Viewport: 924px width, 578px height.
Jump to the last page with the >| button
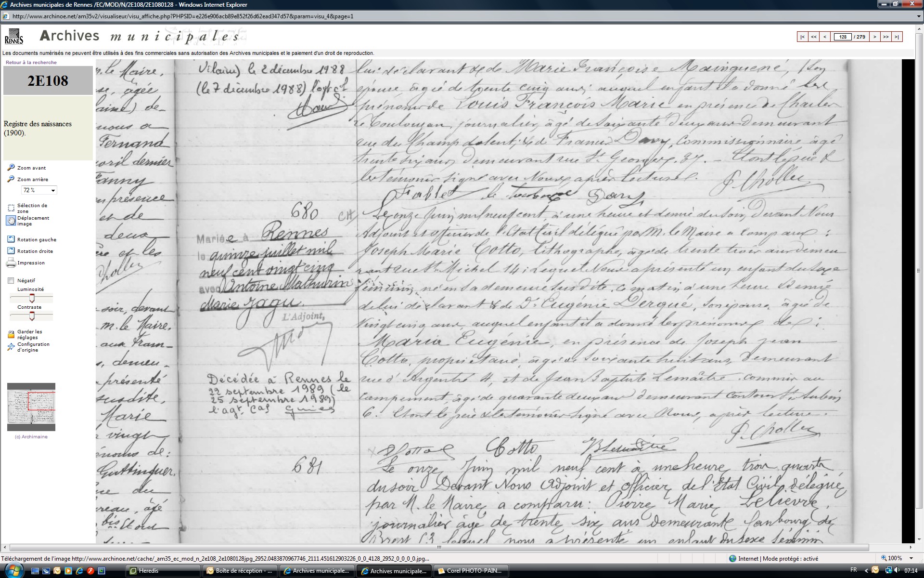(897, 37)
